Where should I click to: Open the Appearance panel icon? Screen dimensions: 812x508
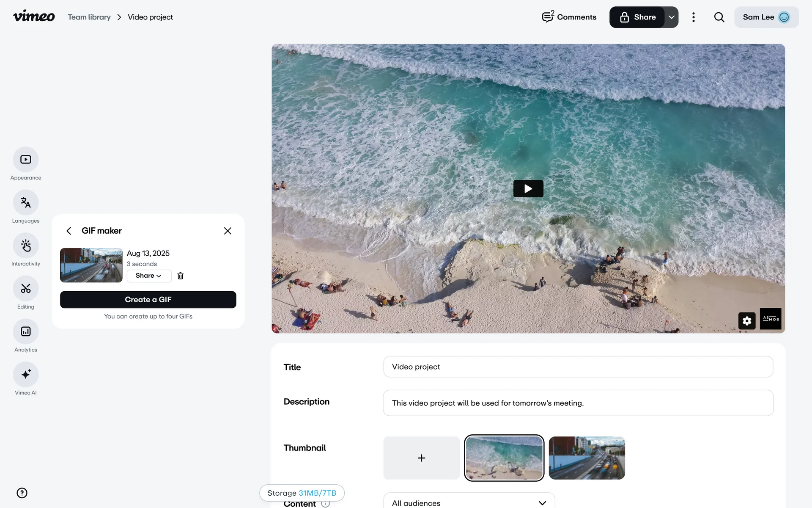[x=26, y=160]
